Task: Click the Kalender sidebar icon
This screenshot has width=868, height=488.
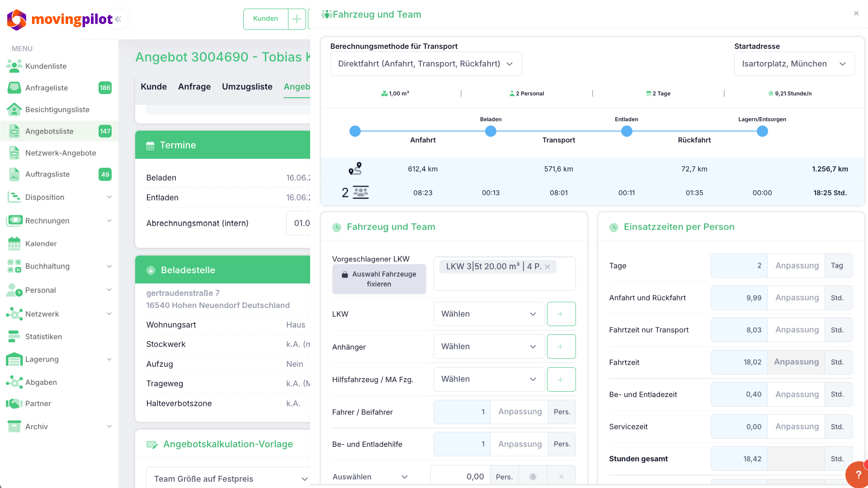Action: coord(14,244)
